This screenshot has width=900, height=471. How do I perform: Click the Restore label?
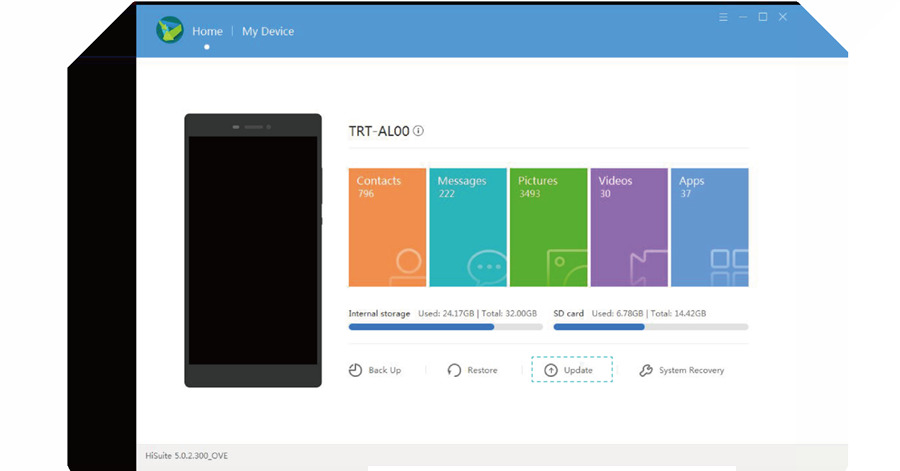(x=482, y=370)
